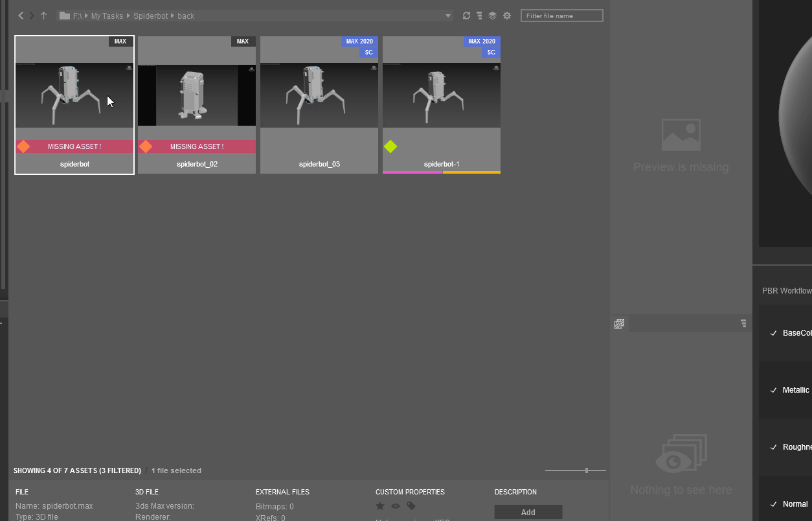
Task: Click the Add description button
Action: coord(528,512)
